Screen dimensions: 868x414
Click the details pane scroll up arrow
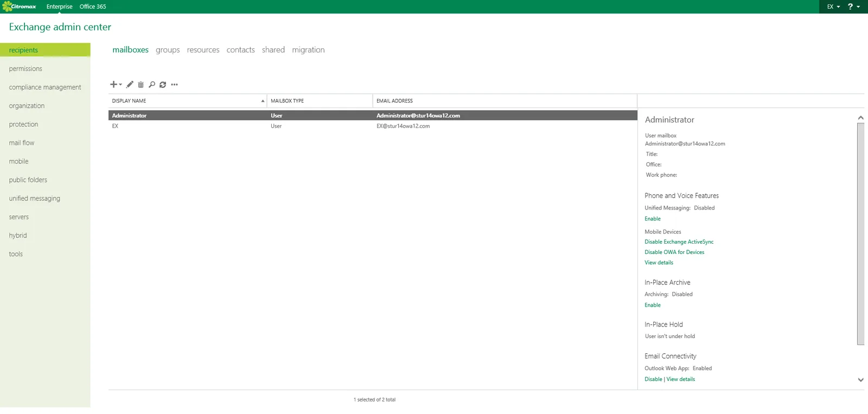tap(860, 118)
